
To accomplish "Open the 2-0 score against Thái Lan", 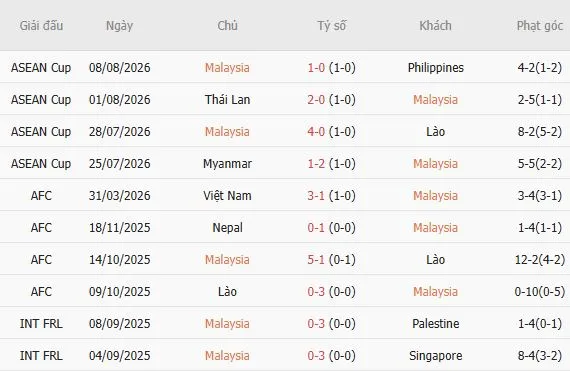I will pos(316,100).
